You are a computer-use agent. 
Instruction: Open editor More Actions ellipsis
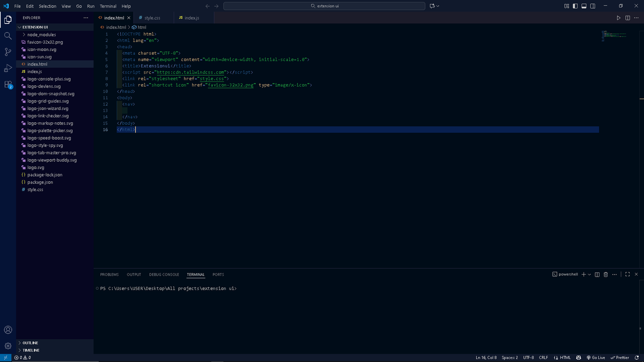(x=636, y=18)
